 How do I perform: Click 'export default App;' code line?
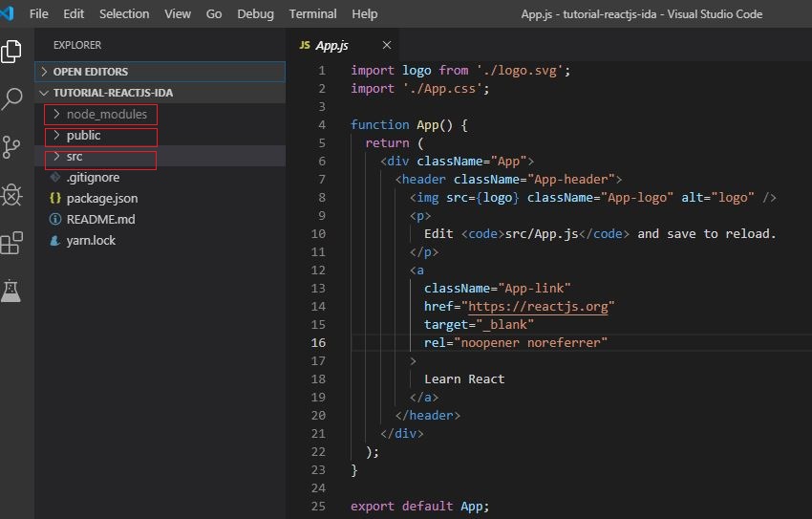419,506
